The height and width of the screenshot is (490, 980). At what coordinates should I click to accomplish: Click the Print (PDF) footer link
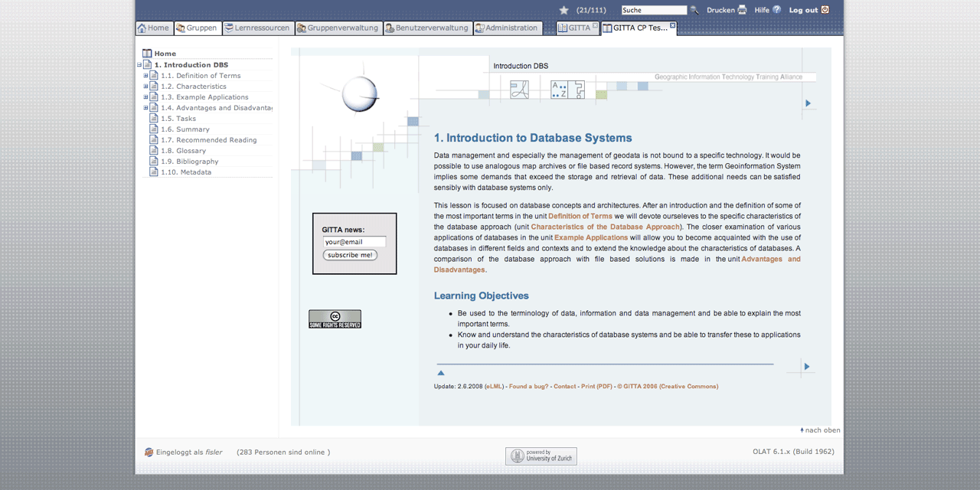596,387
